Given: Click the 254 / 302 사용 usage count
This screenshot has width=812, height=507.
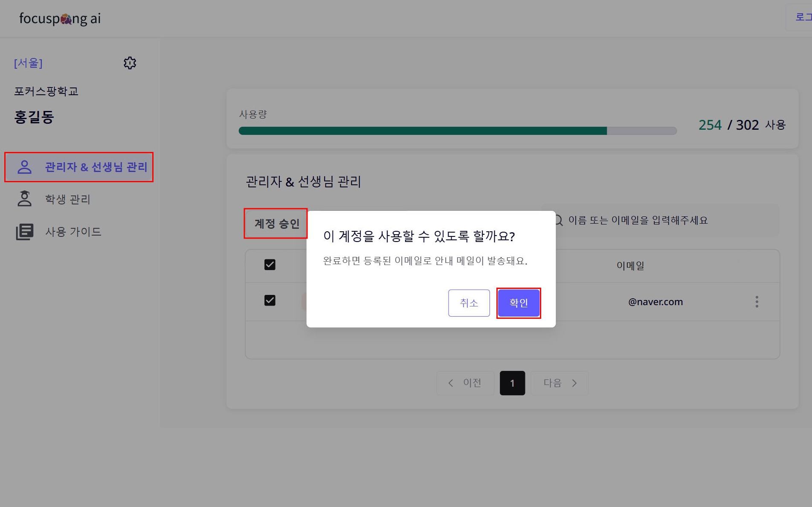Looking at the screenshot, I should [x=742, y=125].
